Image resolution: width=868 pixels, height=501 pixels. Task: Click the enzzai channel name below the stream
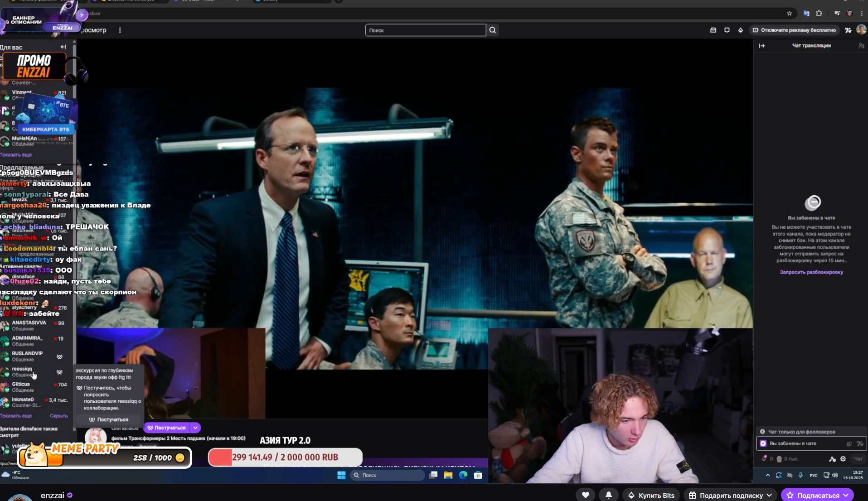coord(53,496)
